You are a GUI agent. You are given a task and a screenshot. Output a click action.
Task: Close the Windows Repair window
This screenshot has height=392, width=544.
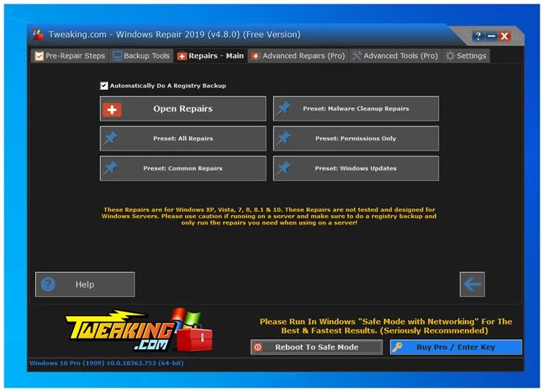(505, 36)
